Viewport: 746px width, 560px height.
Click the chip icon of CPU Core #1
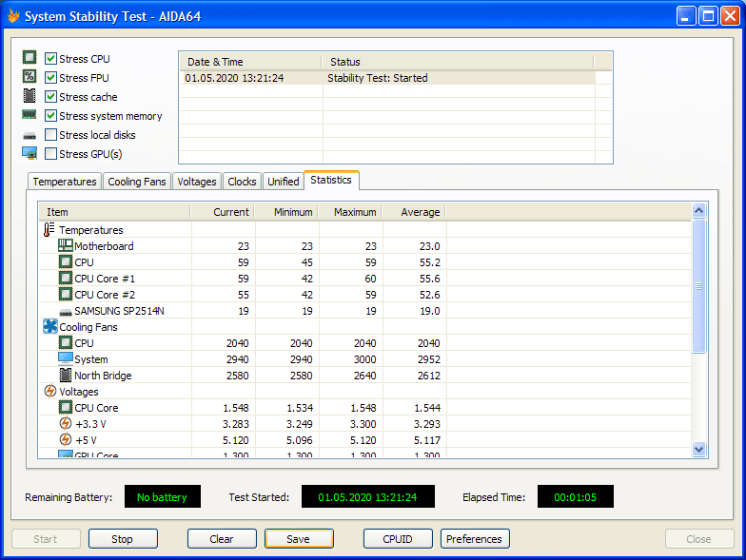pyautogui.click(x=66, y=278)
